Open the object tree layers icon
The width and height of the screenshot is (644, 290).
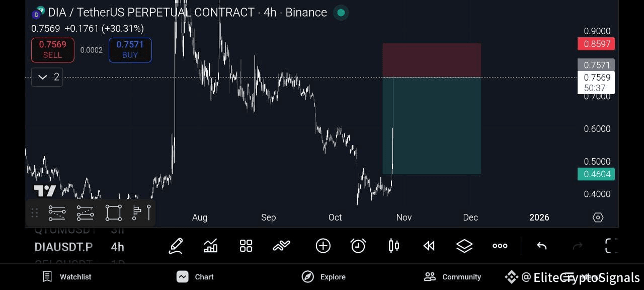point(464,246)
